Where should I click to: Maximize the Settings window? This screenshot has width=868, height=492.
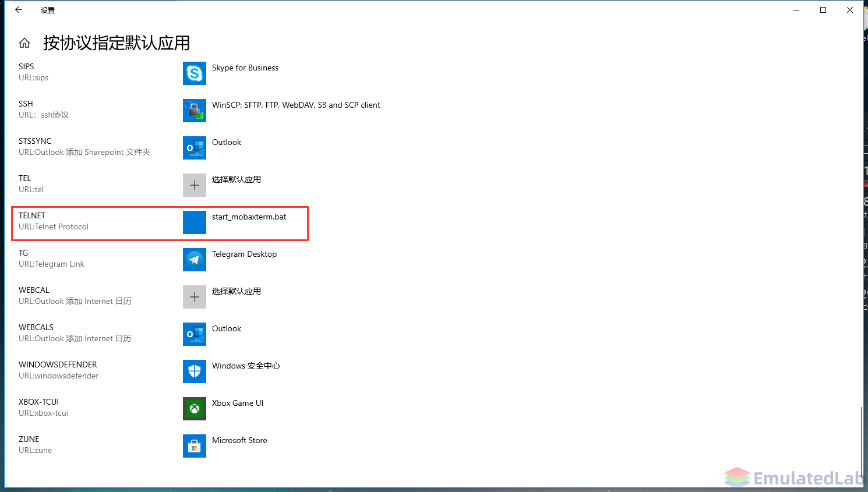[x=823, y=10]
